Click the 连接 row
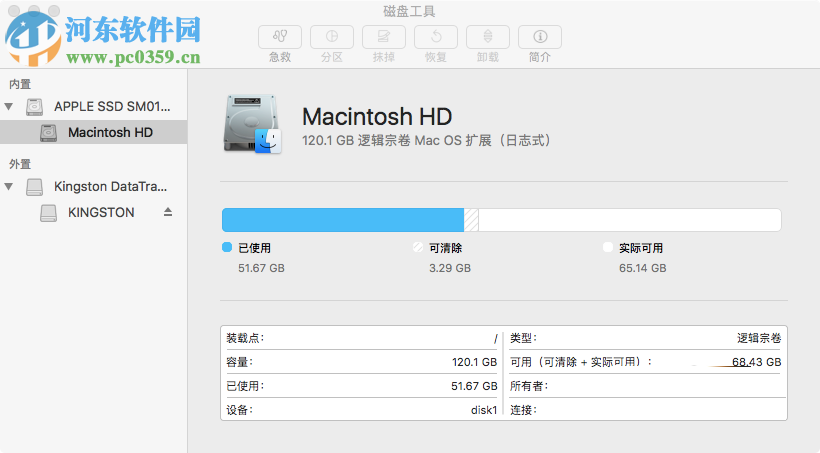The image size is (820, 453). [645, 410]
